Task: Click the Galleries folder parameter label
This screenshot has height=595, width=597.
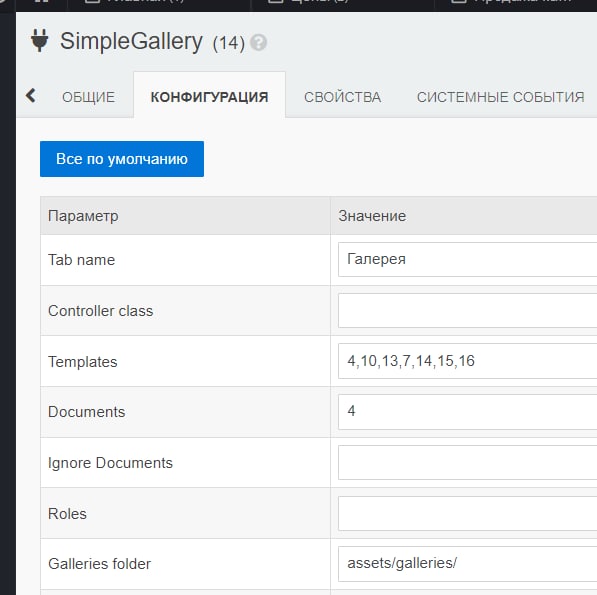Action: click(x=99, y=564)
